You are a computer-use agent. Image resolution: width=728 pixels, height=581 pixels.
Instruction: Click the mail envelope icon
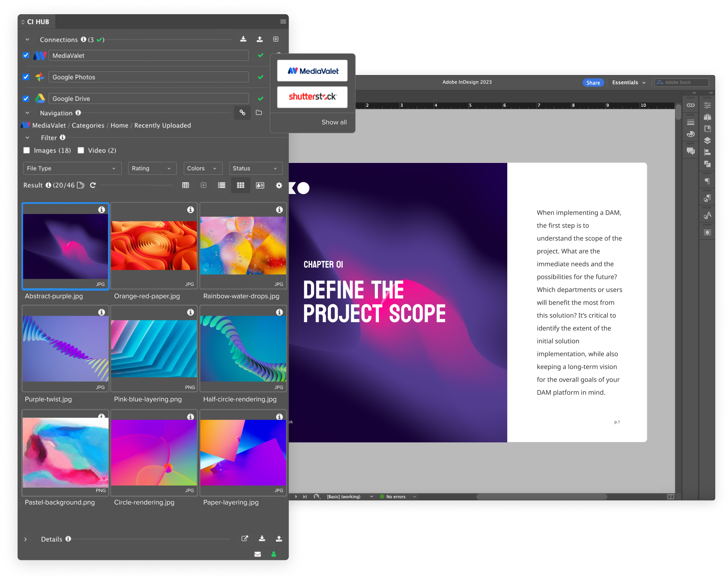point(258,554)
